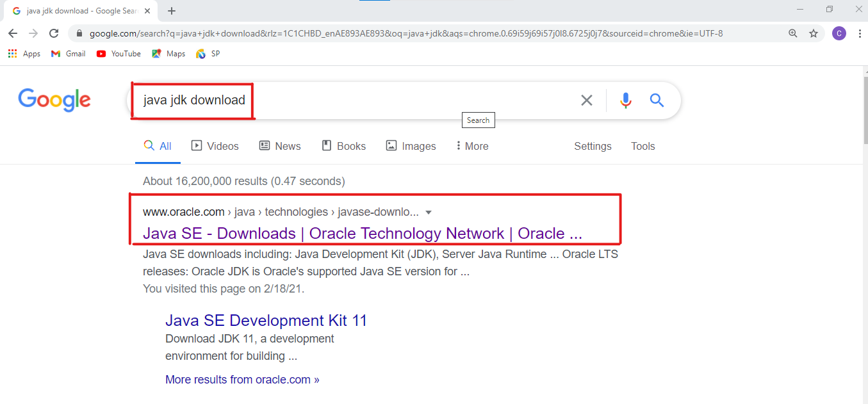Open Gmail from the bookmarks bar
Viewport: 868px width, 404px height.
click(x=67, y=54)
